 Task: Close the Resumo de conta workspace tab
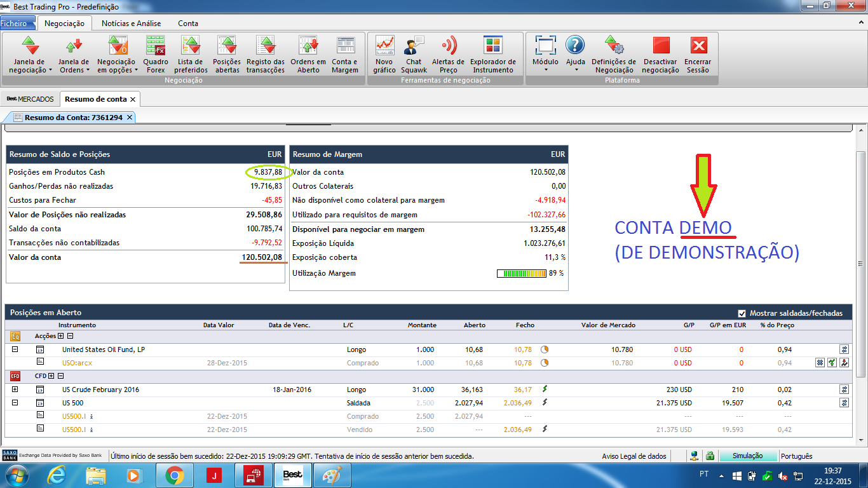point(133,99)
